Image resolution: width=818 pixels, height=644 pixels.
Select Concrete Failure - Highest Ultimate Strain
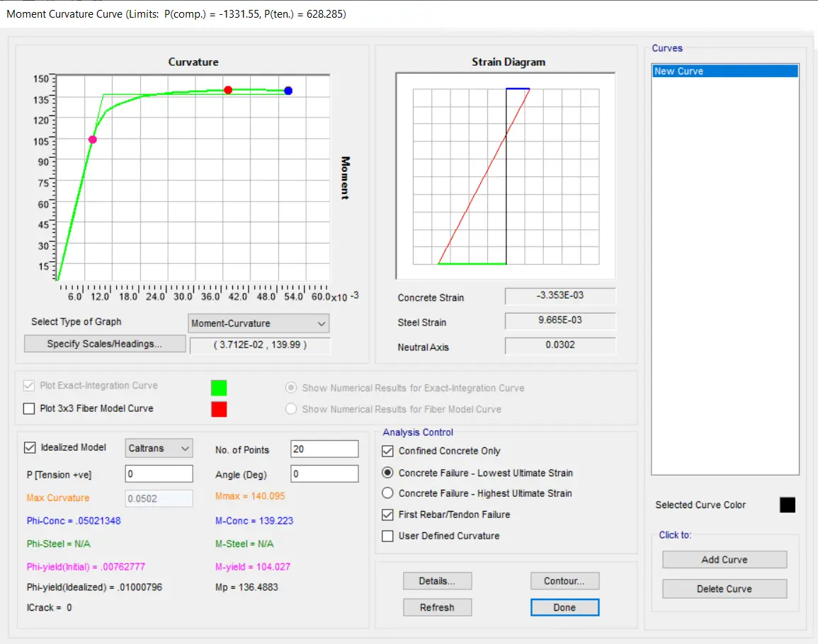(x=387, y=493)
